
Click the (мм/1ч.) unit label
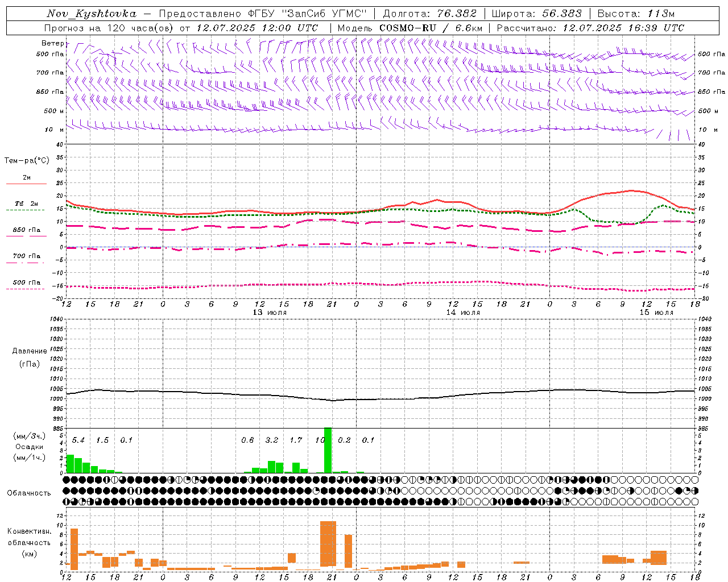(29, 458)
